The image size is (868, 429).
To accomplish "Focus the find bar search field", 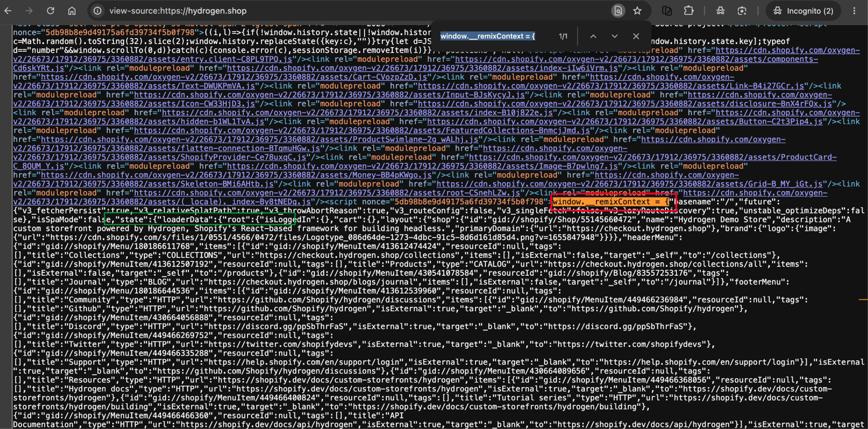I will [495, 36].
